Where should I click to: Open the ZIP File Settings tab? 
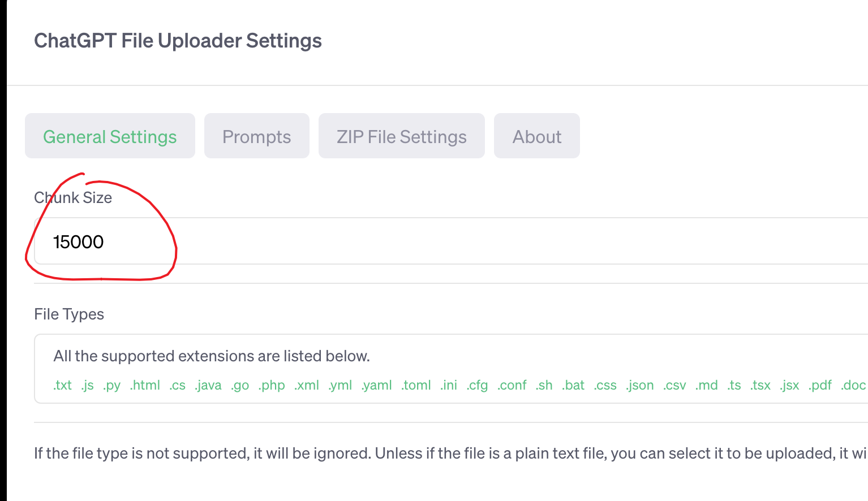pyautogui.click(x=401, y=136)
